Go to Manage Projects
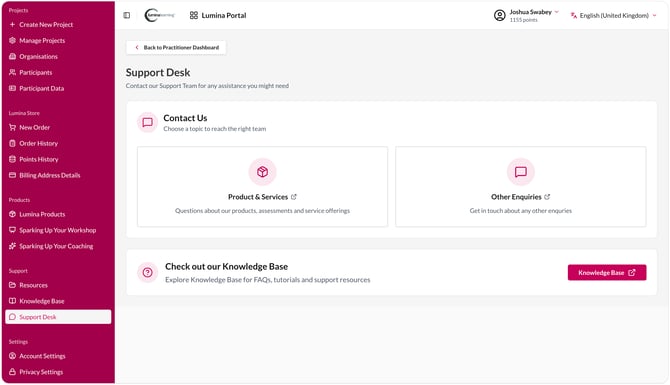Screen dimensions: 670x385 58,40
